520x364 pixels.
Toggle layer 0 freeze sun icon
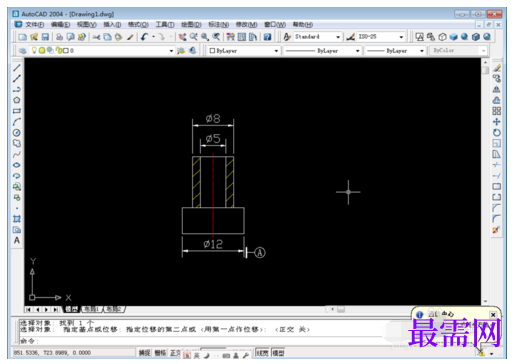pyautogui.click(x=42, y=51)
